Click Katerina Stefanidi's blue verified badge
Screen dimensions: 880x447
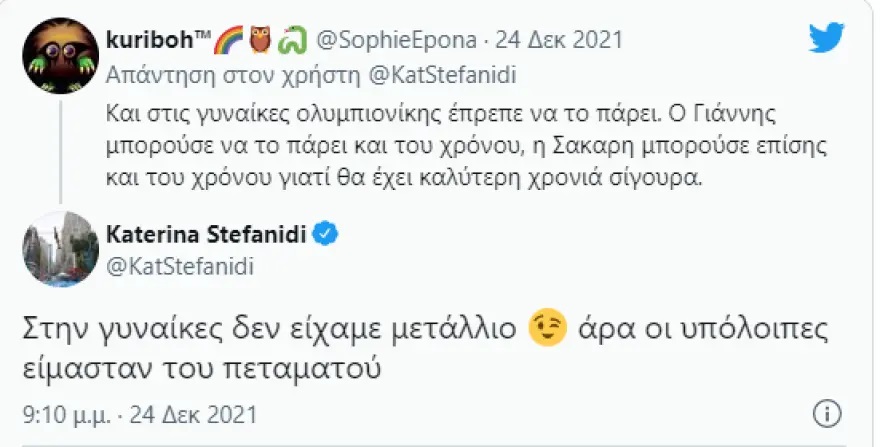pos(326,235)
